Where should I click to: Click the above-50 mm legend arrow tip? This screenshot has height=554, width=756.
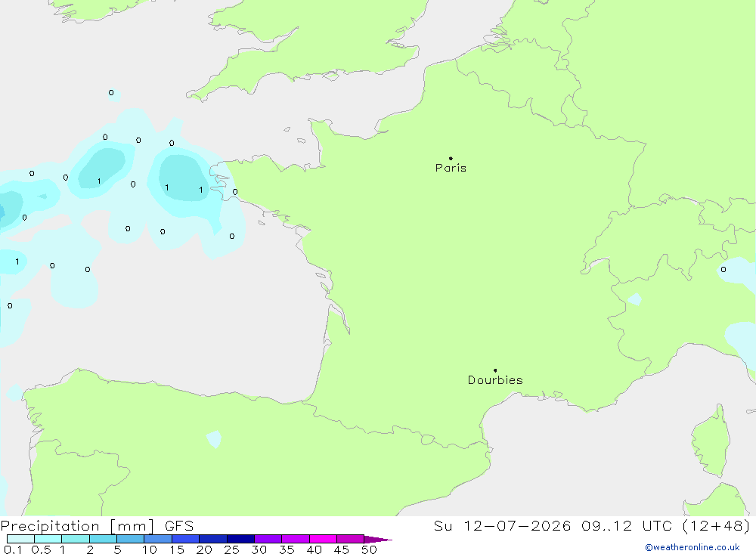point(378,540)
